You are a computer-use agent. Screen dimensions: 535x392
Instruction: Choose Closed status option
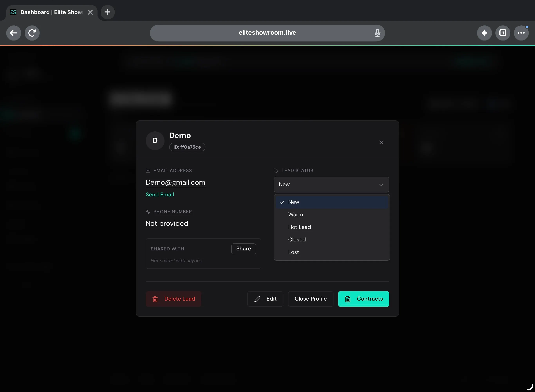tap(332, 240)
